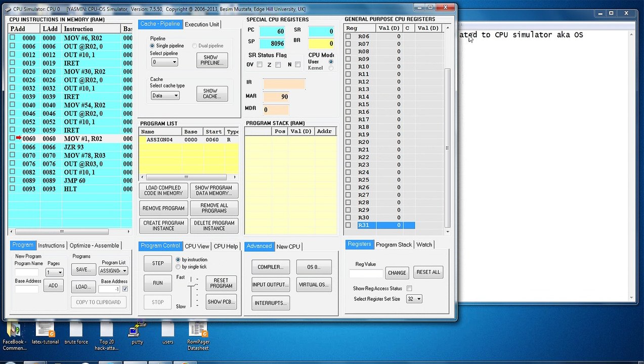Open the RomPager Datasheet desktop file
644x364 pixels.
198,337
